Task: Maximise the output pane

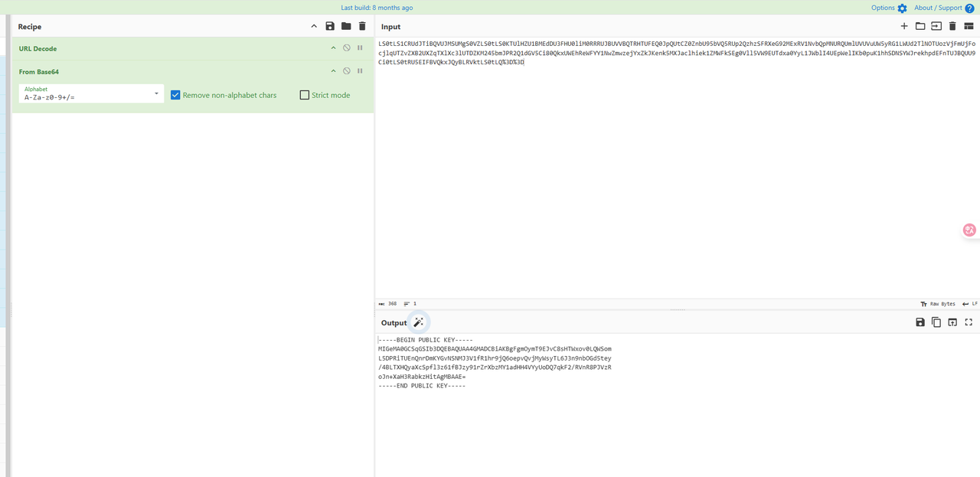Action: pos(969,322)
